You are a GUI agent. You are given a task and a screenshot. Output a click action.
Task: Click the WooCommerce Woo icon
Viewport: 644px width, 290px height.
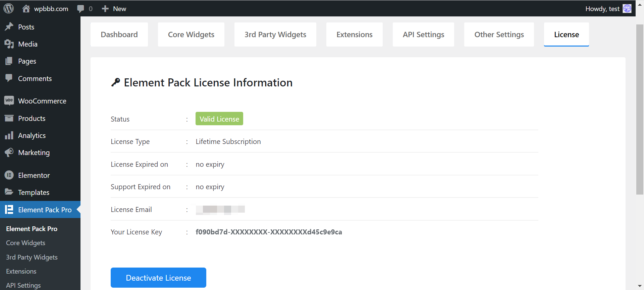pos(9,100)
